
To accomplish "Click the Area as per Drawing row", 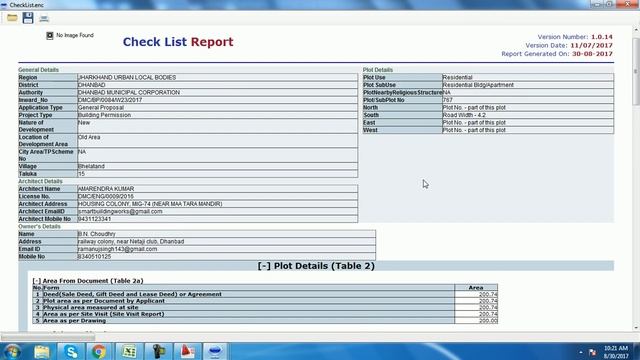I will point(265,321).
